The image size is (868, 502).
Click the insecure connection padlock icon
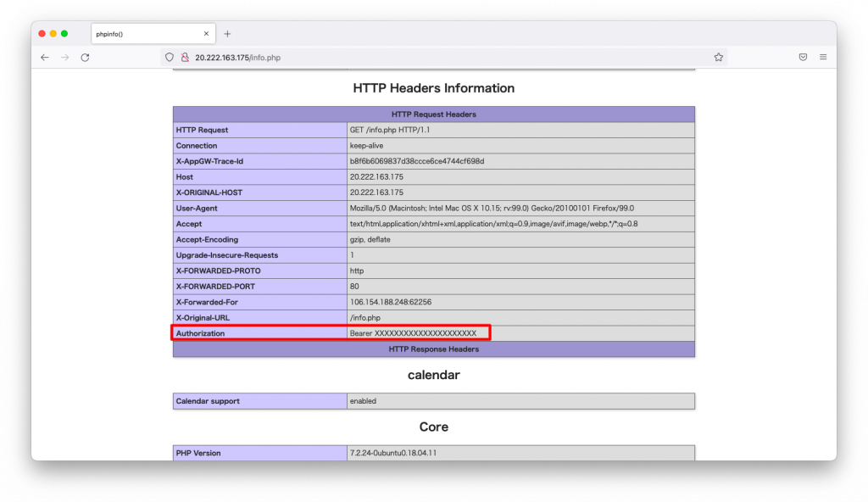[185, 58]
